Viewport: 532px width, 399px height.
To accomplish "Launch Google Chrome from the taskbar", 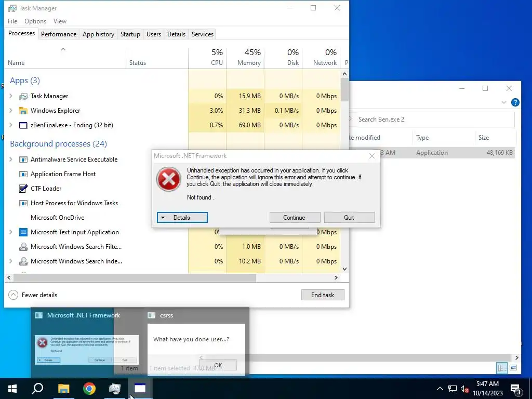I will (89, 389).
